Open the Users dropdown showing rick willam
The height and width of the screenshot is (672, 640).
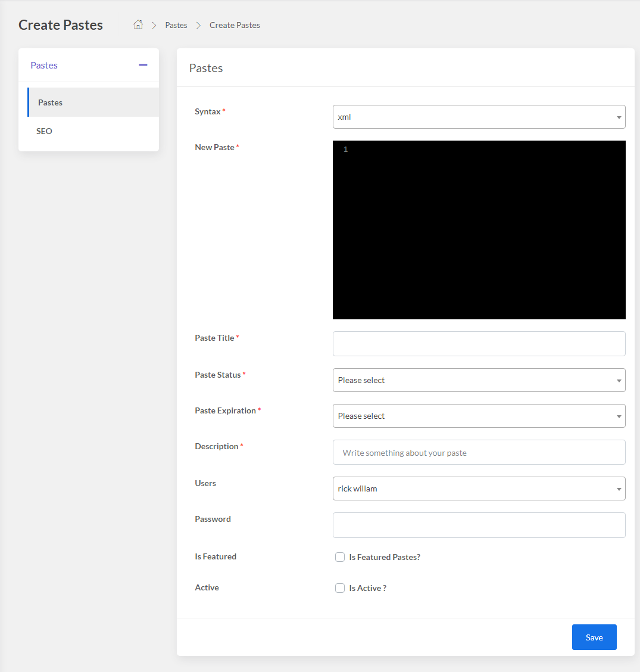coord(479,489)
